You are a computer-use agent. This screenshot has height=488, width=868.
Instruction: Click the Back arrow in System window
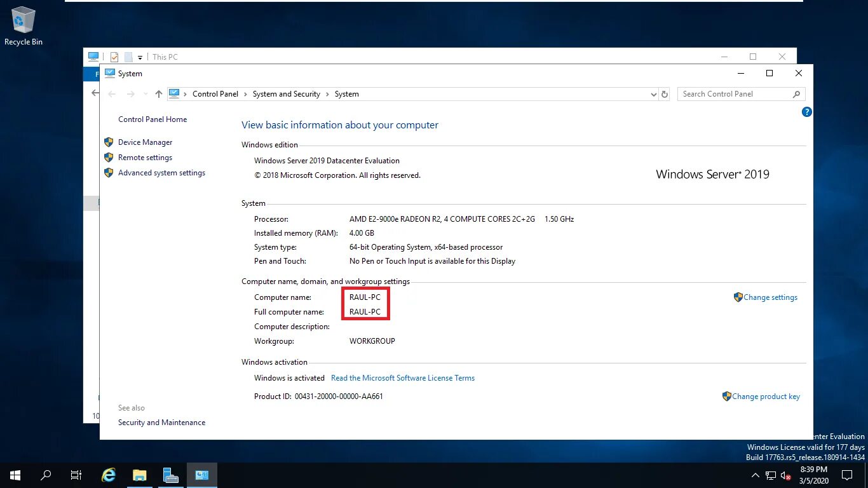coord(112,94)
